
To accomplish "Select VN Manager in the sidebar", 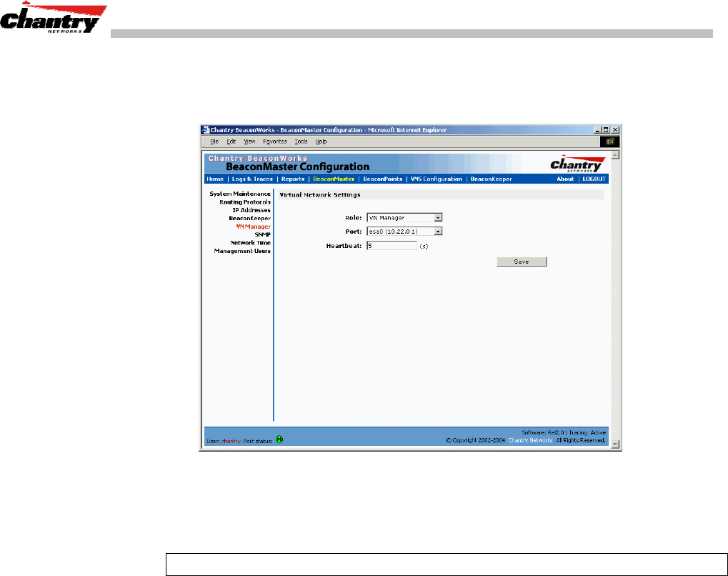I will point(254,227).
